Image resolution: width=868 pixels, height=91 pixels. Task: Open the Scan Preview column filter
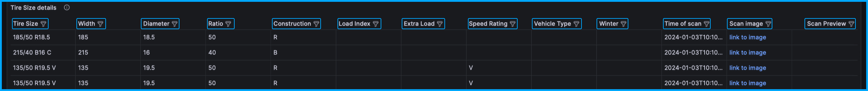pyautogui.click(x=851, y=24)
